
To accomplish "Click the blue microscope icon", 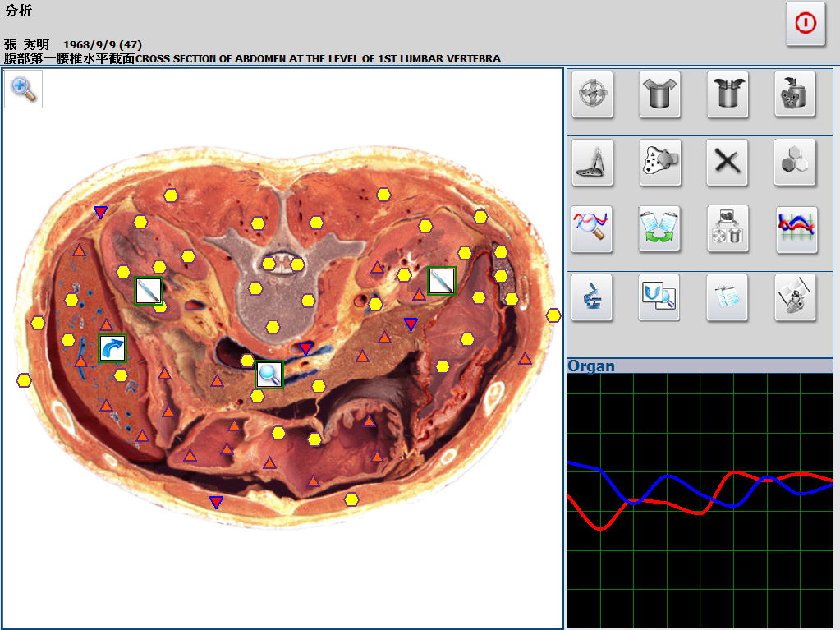I will [592, 297].
